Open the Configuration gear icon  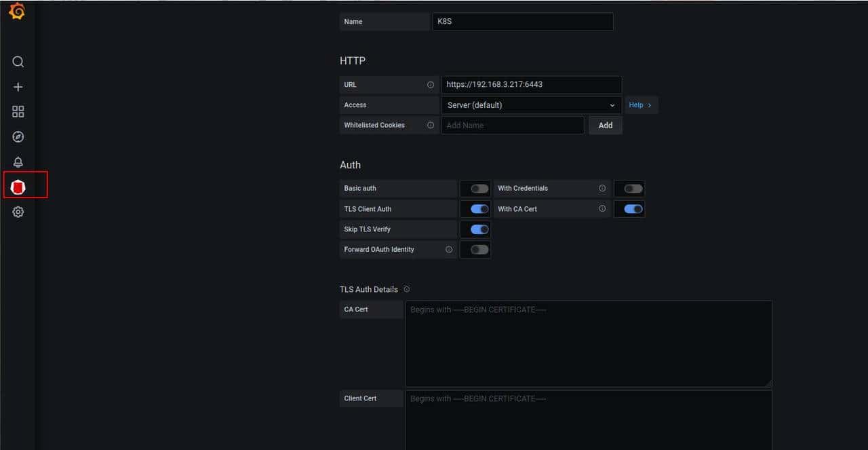click(18, 212)
